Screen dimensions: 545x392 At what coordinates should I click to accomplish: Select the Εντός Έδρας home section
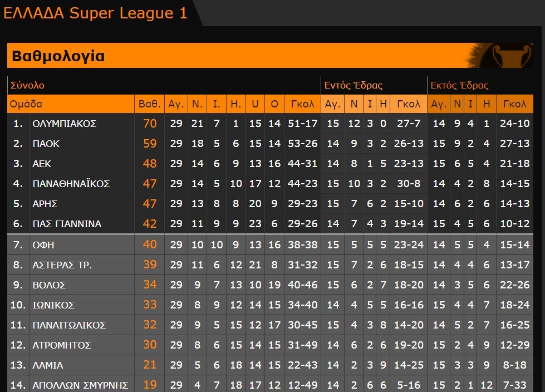(353, 86)
